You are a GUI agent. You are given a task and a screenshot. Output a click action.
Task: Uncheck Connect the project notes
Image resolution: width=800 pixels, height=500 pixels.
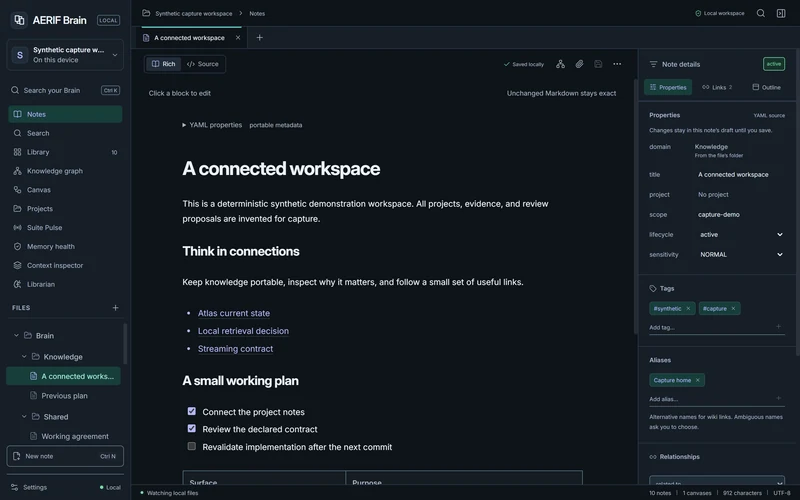click(191, 411)
